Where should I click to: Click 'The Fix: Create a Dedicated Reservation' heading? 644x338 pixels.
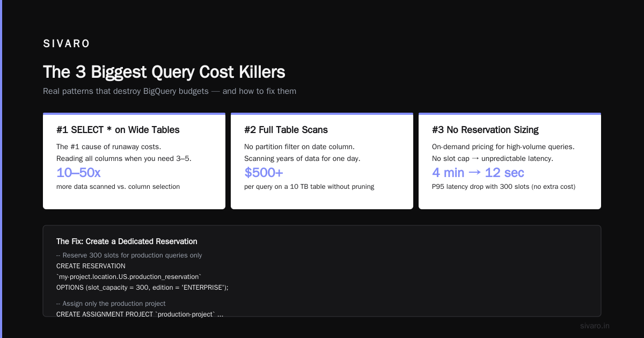(127, 241)
